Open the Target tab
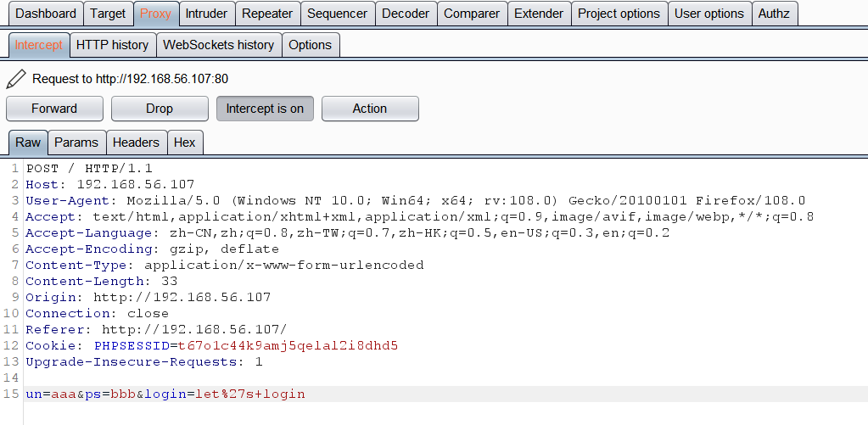 click(x=108, y=14)
